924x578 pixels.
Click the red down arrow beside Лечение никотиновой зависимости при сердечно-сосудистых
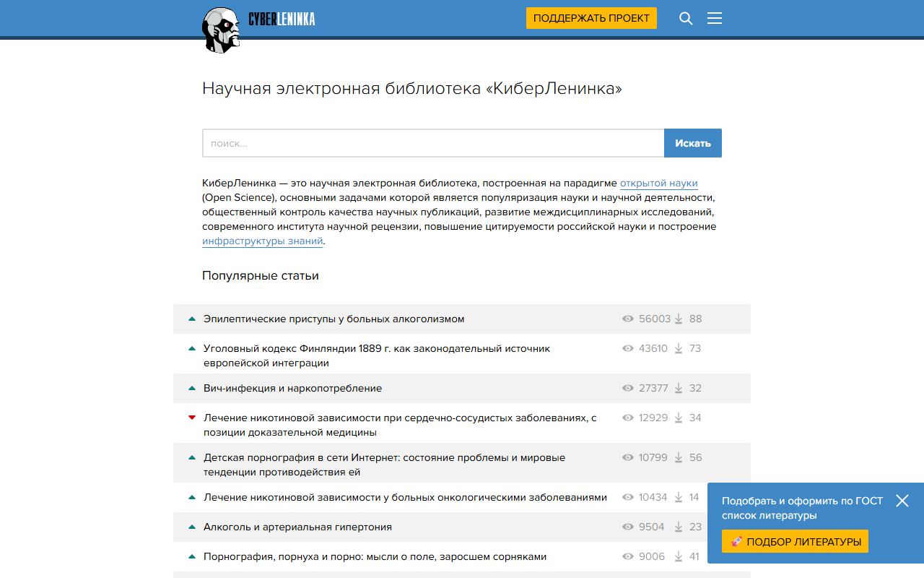point(192,418)
